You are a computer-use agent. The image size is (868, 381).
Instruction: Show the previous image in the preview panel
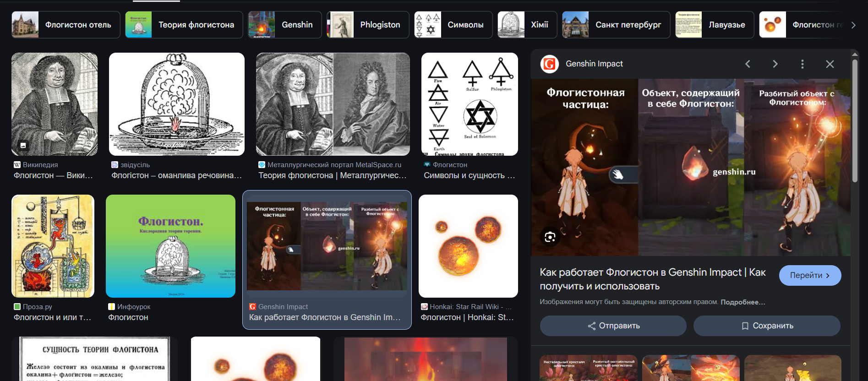748,64
